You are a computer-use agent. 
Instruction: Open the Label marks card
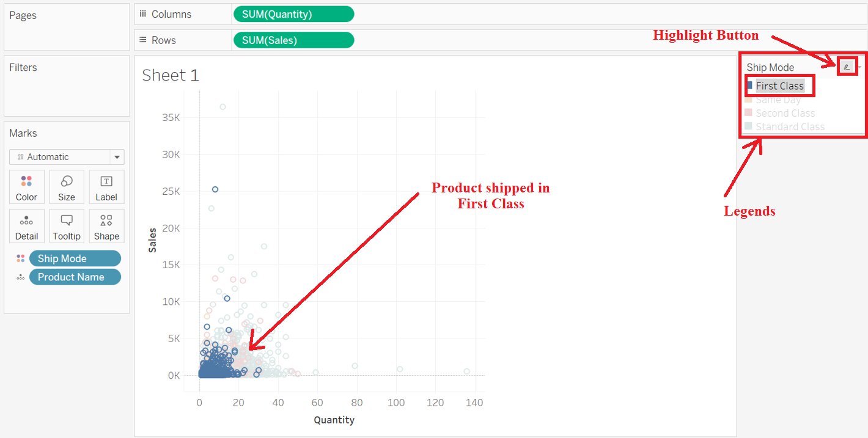pos(106,187)
